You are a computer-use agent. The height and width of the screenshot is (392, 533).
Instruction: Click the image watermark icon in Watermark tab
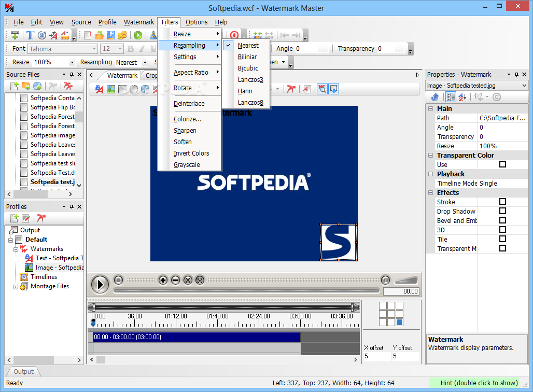click(x=111, y=89)
